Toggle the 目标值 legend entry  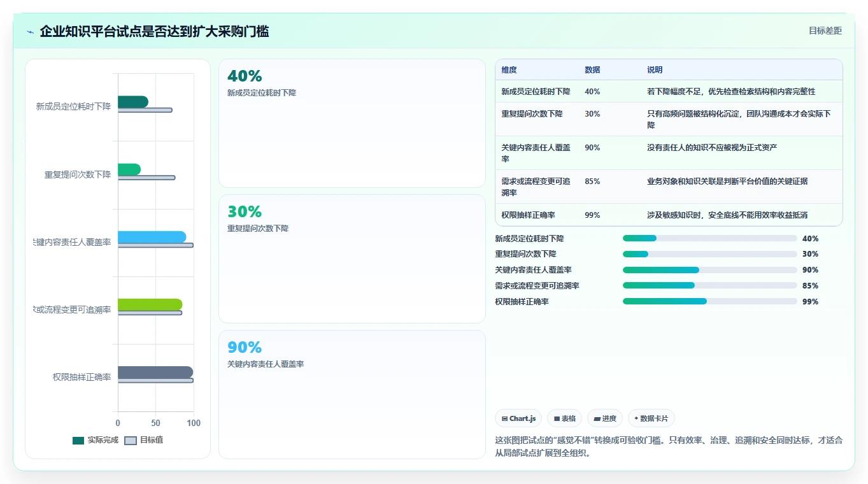tap(143, 440)
